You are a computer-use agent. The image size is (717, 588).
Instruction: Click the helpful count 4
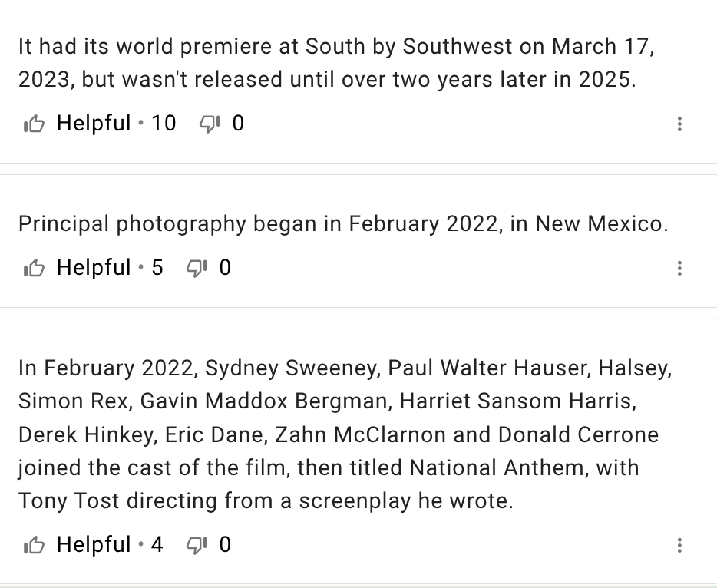157,545
